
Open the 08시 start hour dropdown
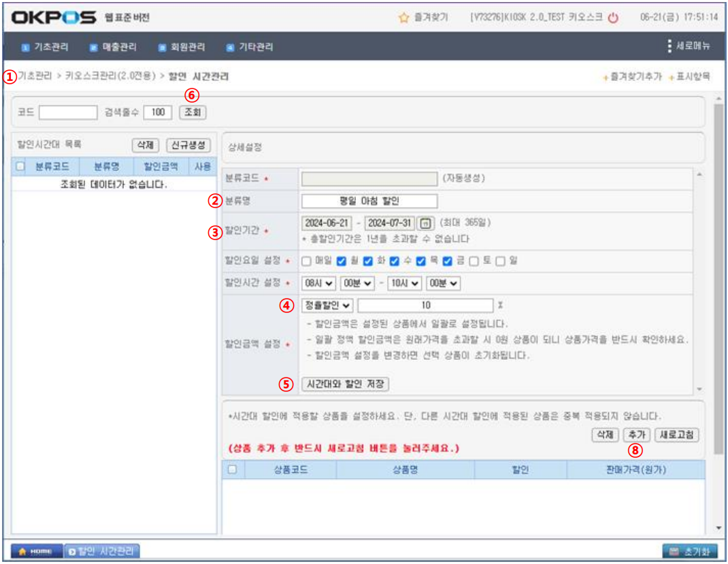tap(318, 282)
